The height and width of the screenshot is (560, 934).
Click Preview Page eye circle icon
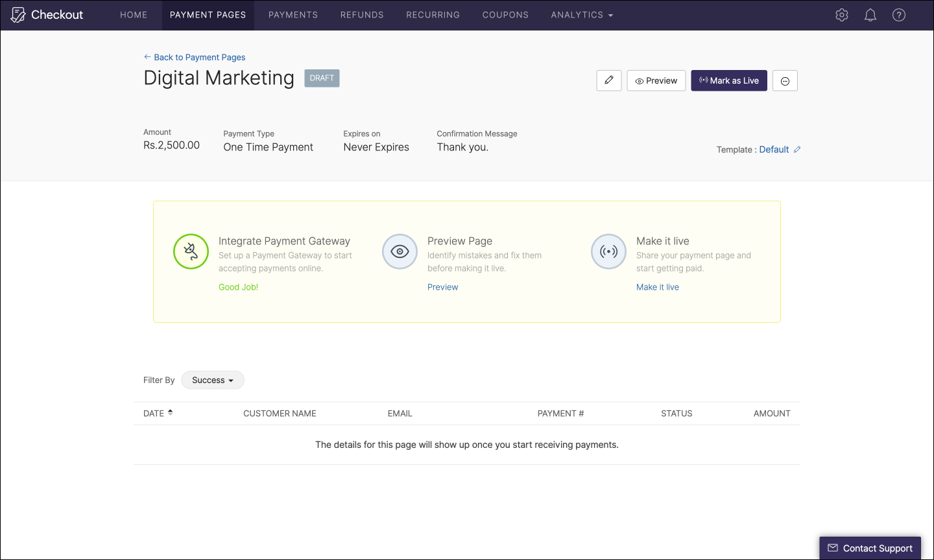click(x=400, y=251)
